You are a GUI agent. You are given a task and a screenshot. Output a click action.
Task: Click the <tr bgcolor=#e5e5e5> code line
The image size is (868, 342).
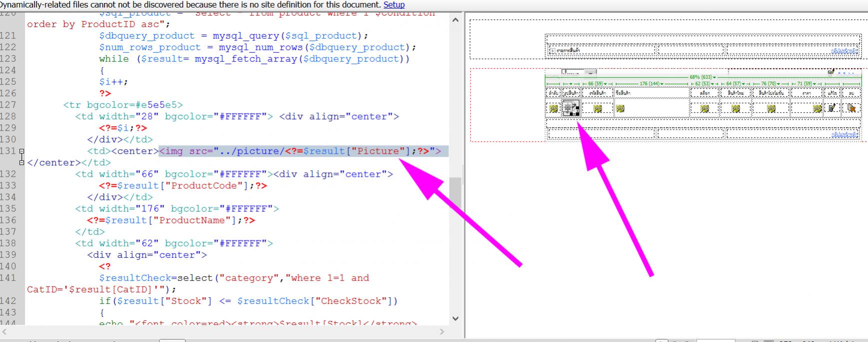pos(123,105)
